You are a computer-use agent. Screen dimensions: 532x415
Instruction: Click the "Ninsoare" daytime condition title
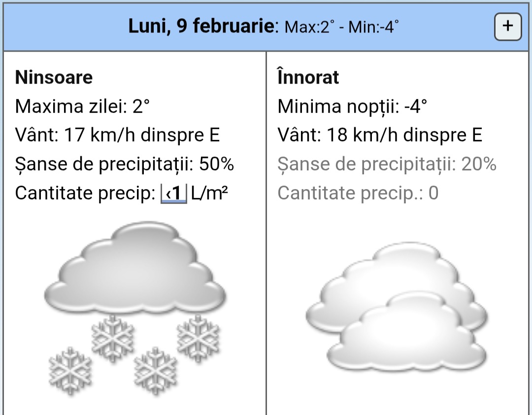point(54,77)
